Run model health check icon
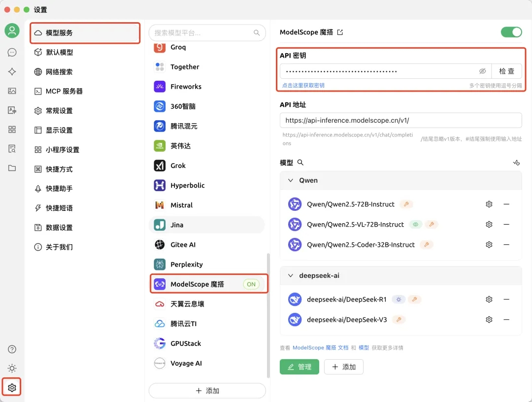532x402 pixels. 516,163
